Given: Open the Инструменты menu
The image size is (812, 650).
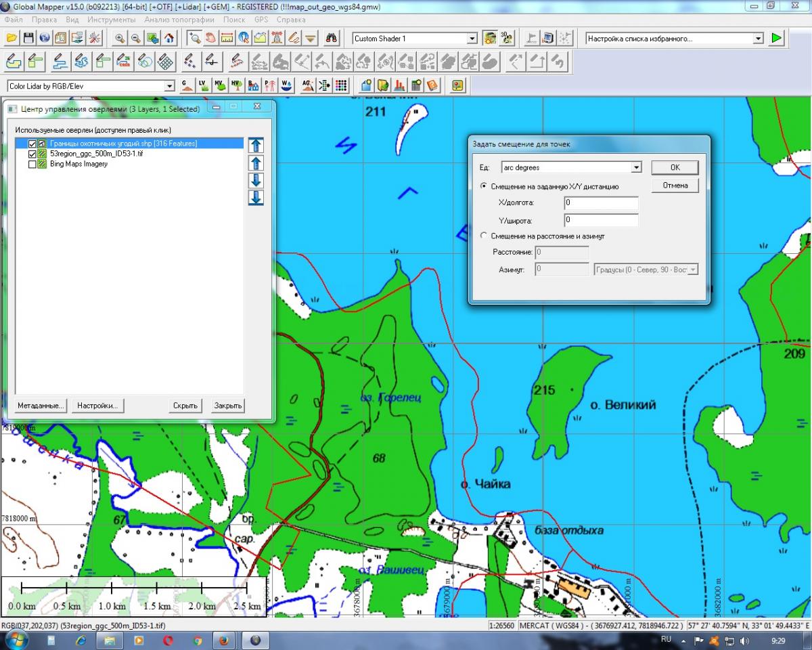Looking at the screenshot, I should click(112, 20).
